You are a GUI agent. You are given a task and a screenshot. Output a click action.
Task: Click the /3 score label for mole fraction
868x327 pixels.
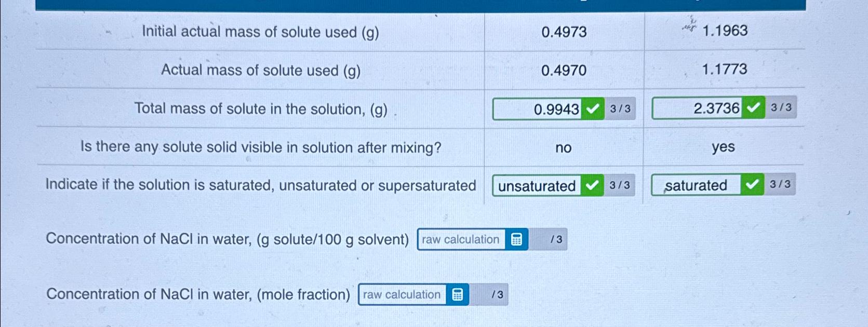(497, 295)
